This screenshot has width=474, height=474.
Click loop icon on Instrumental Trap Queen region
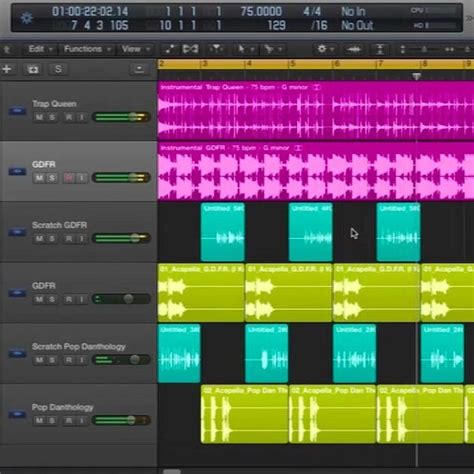tap(316, 87)
